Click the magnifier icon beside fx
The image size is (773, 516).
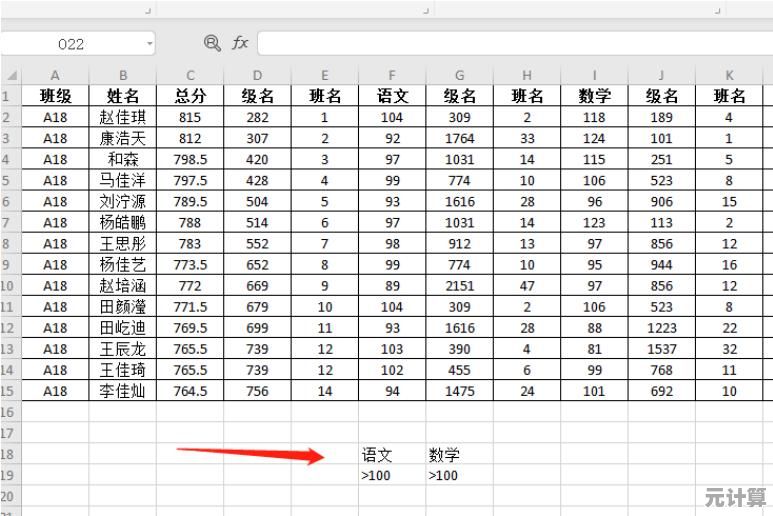point(212,43)
